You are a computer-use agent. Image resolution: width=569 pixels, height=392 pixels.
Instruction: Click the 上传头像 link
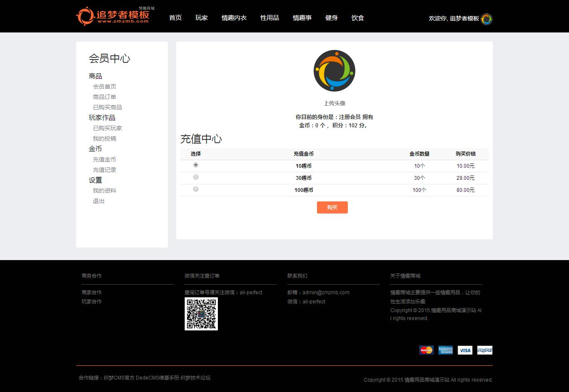(334, 103)
